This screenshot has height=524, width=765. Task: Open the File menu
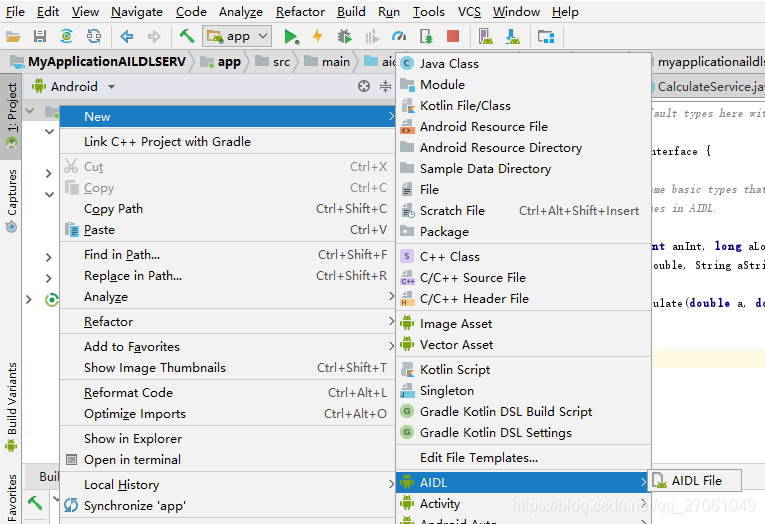[x=15, y=12]
